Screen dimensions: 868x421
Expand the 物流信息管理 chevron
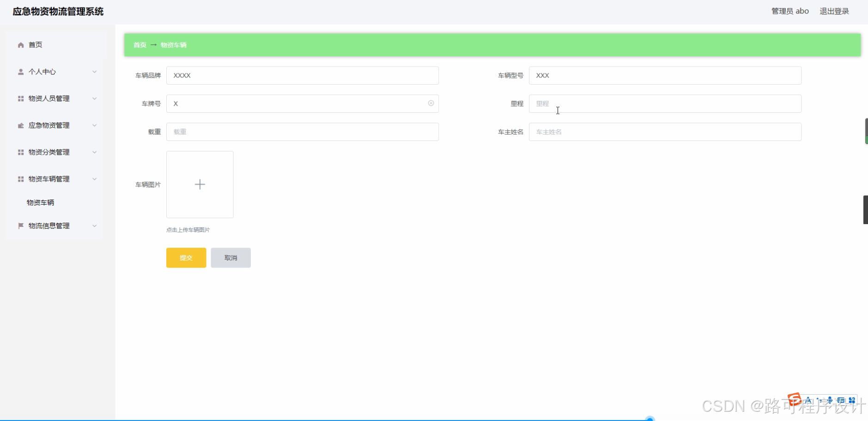pos(94,226)
